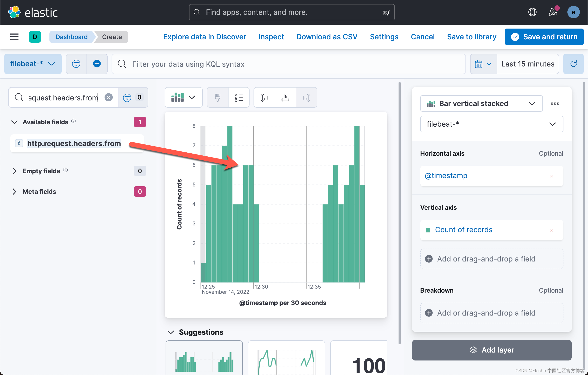This screenshot has height=375, width=588.
Task: Clear the field search with the x icon
Action: click(109, 97)
